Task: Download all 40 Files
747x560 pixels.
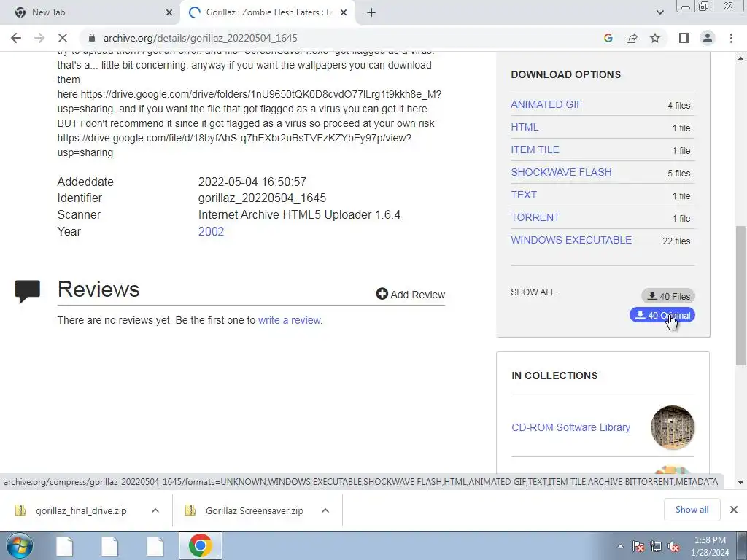Action: tap(668, 296)
